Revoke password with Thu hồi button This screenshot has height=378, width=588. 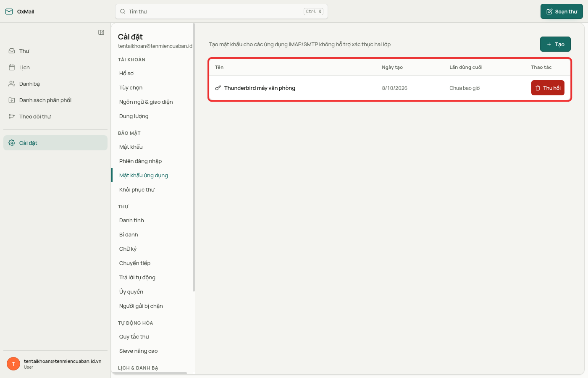tap(548, 88)
